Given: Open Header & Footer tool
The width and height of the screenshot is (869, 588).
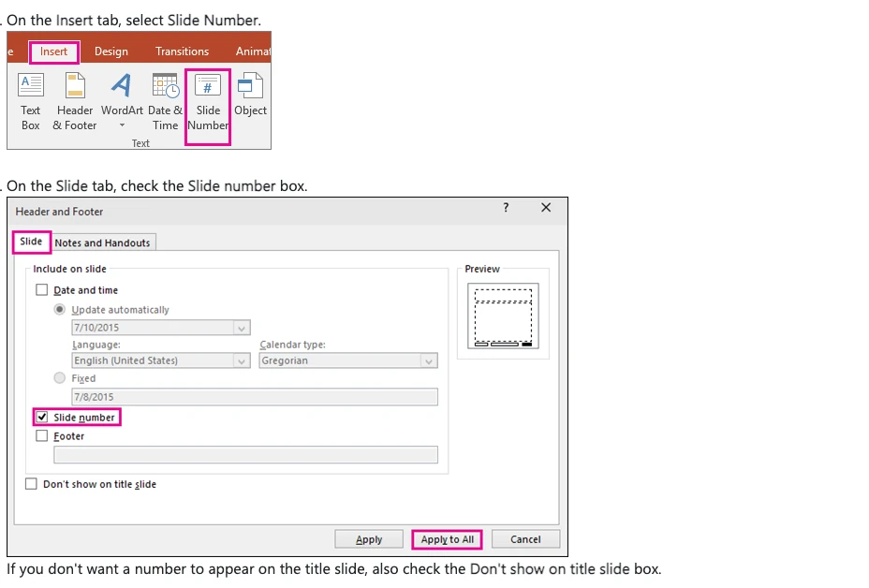Looking at the screenshot, I should point(75,102).
